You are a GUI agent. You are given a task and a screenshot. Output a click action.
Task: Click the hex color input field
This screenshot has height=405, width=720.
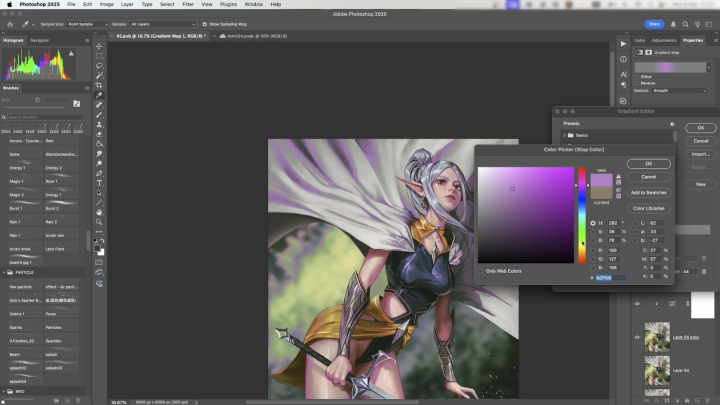click(x=611, y=277)
